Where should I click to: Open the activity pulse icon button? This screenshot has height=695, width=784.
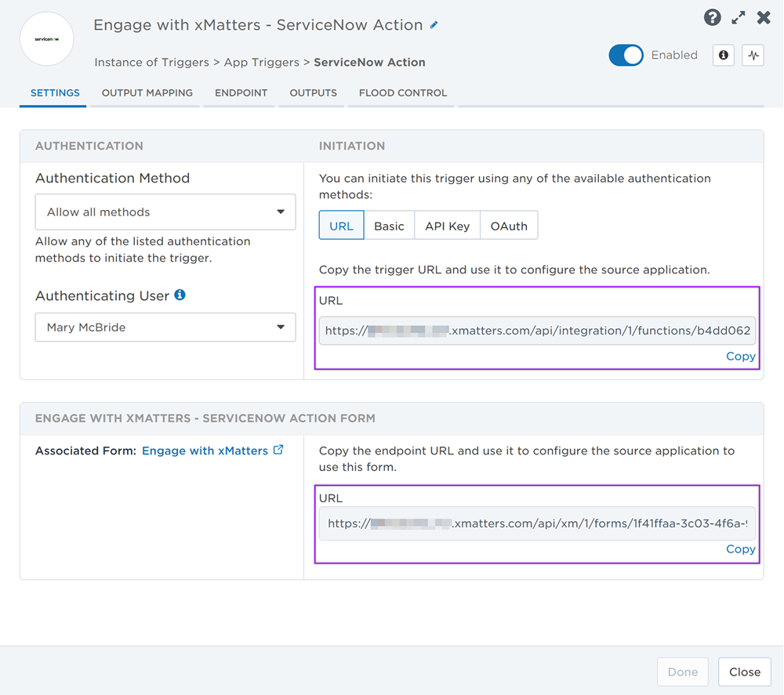tap(753, 55)
